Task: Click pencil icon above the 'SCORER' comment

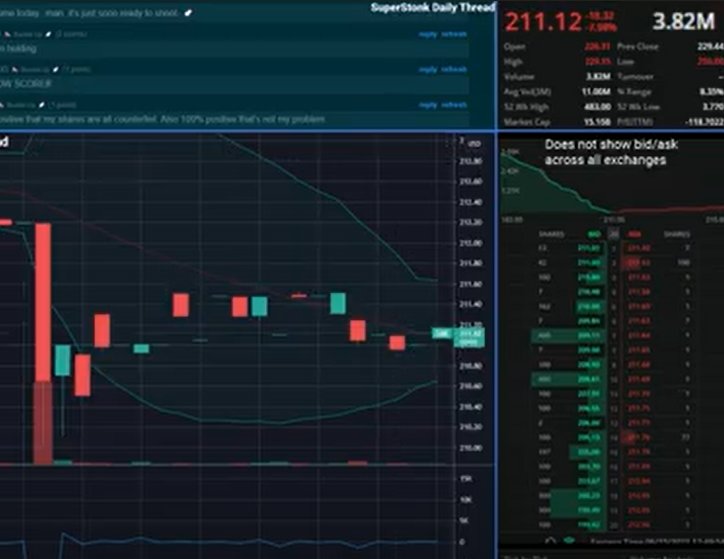Action: [55, 69]
